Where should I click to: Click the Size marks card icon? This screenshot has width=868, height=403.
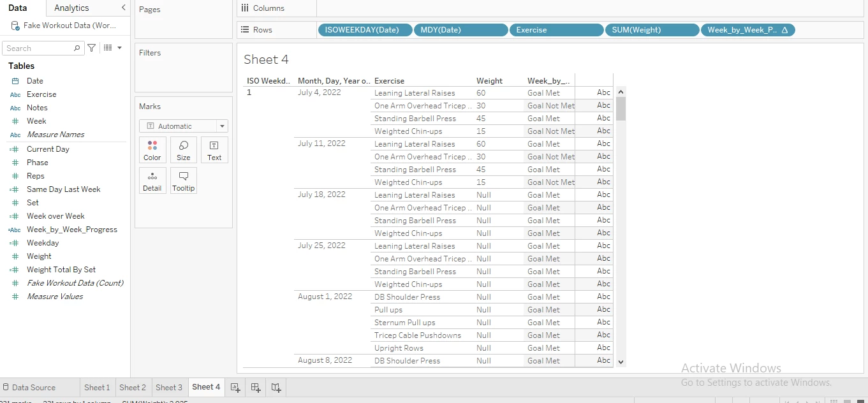click(x=183, y=150)
